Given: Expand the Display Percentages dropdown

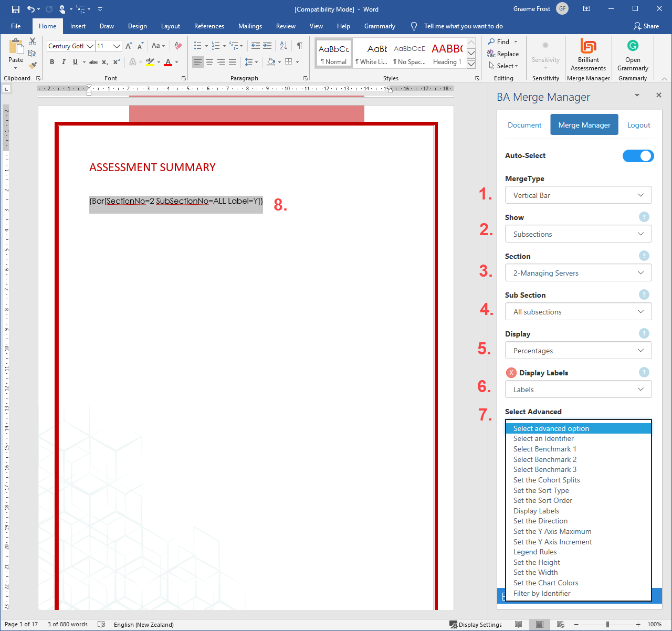Looking at the screenshot, I should (x=578, y=351).
